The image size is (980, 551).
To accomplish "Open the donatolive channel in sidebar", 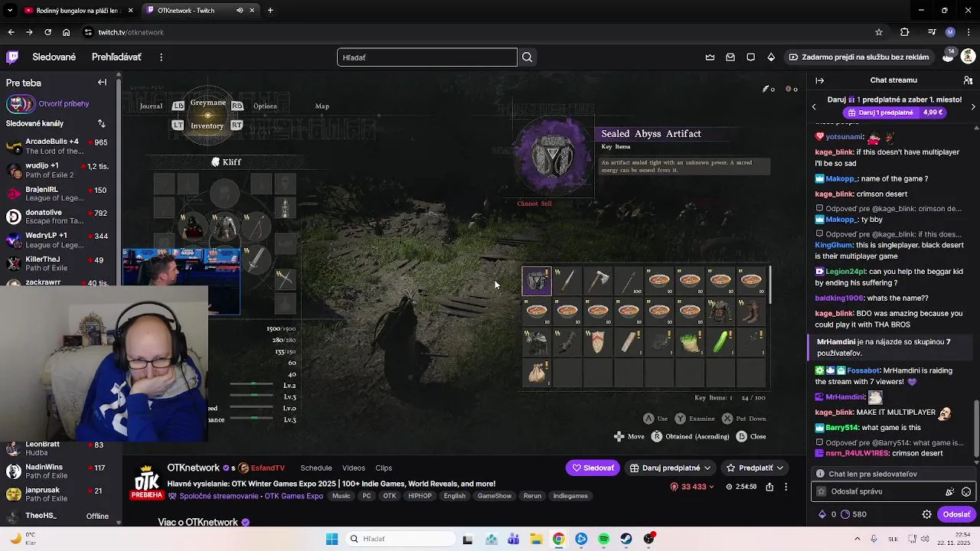I will [59, 217].
